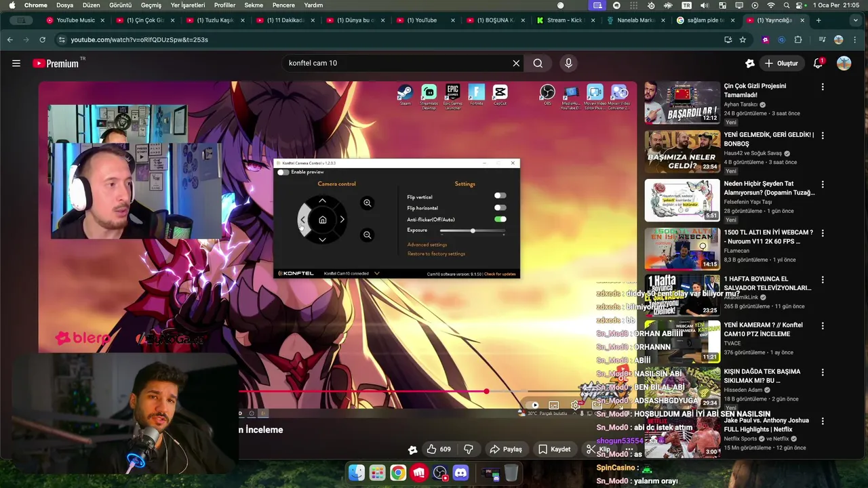Open YouTube account avatar menu

click(844, 63)
